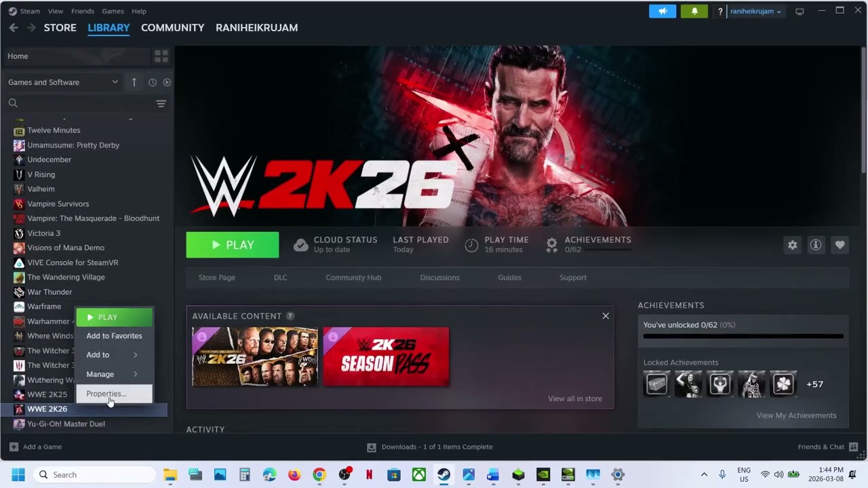Open Xbox app from the taskbar
The width and height of the screenshot is (868, 488).
(x=419, y=474)
